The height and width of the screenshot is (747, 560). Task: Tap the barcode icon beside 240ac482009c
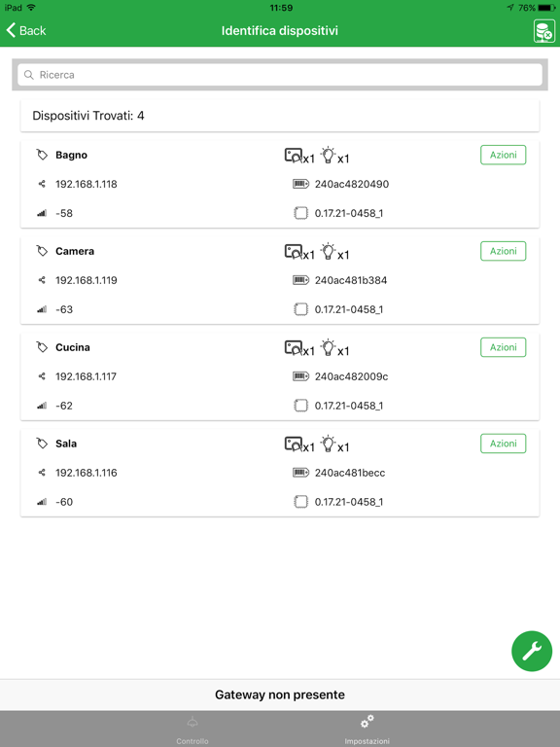pyautogui.click(x=300, y=376)
